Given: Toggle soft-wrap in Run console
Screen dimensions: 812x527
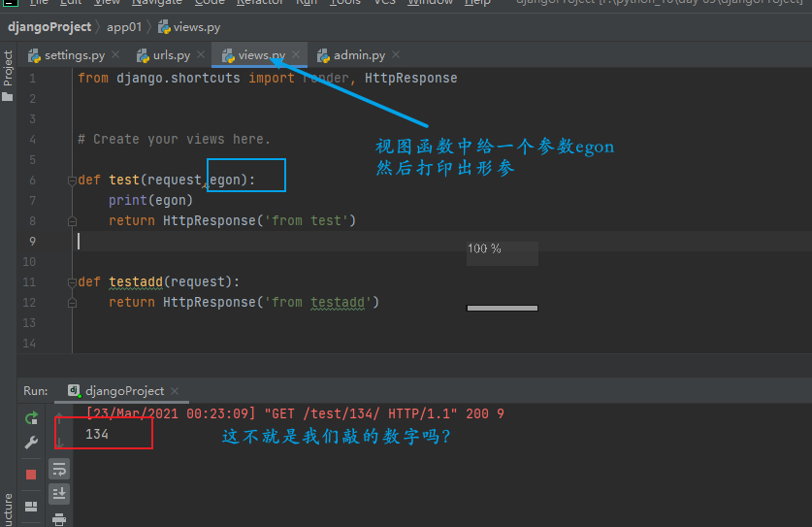Looking at the screenshot, I should pyautogui.click(x=59, y=470).
